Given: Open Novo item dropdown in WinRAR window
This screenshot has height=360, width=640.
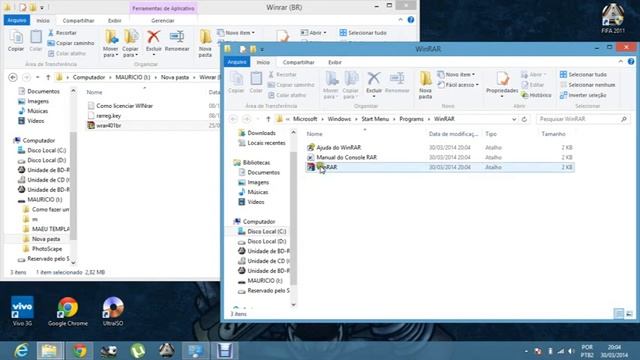Looking at the screenshot, I should [456, 74].
